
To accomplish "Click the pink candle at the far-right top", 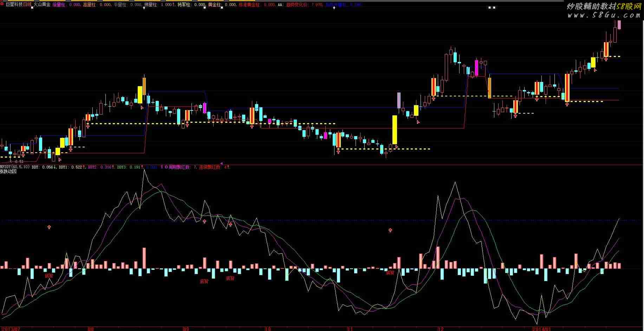I will [x=619, y=25].
